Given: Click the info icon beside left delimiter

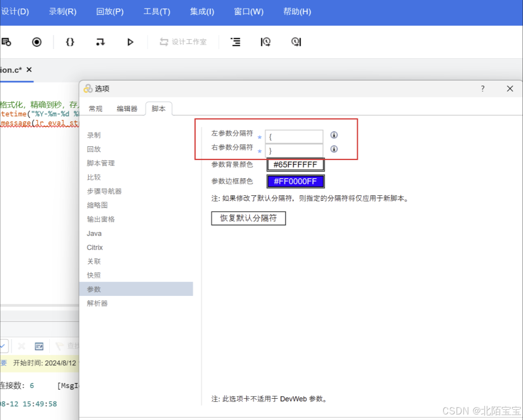Looking at the screenshot, I should click(x=334, y=135).
